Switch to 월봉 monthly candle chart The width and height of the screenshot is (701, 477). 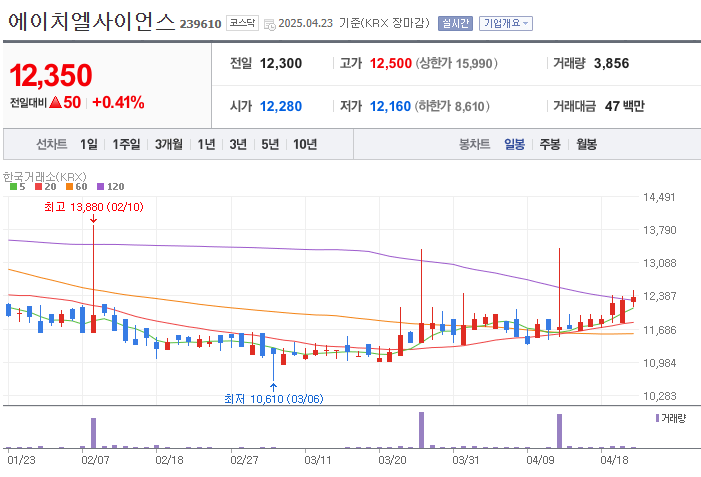tap(586, 144)
